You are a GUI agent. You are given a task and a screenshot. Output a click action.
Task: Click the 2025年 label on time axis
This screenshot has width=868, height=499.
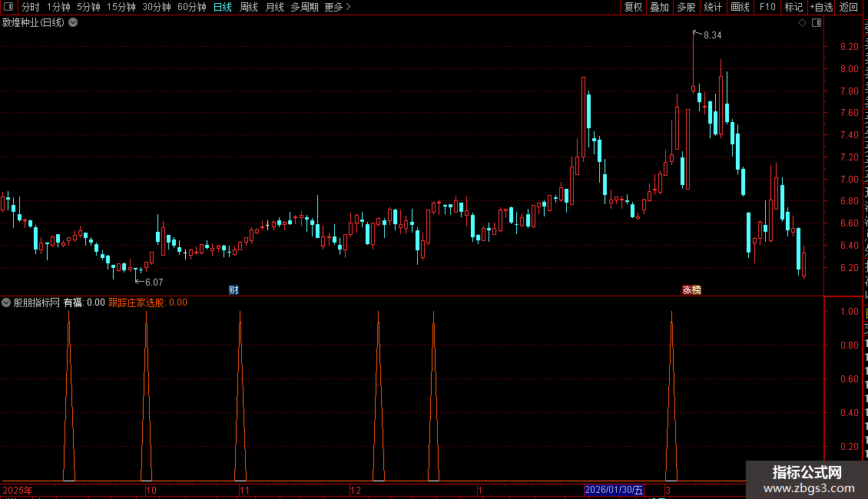18,490
